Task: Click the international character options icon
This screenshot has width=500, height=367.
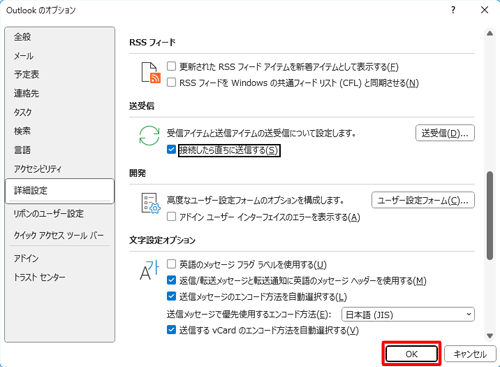Action: tap(149, 270)
